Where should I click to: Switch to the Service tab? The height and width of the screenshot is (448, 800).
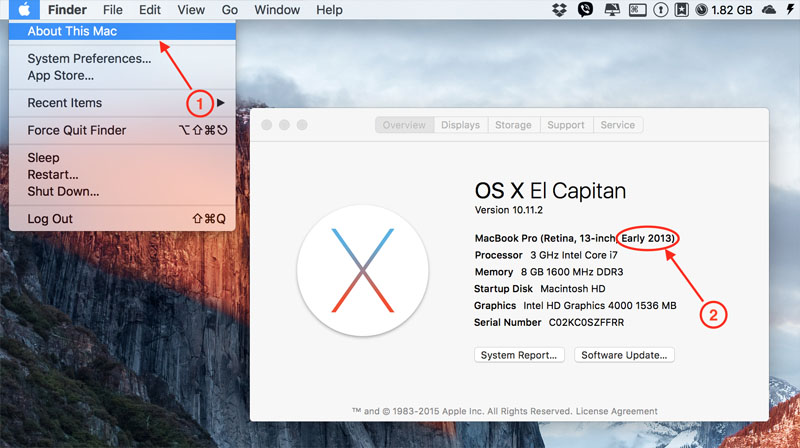coord(618,125)
